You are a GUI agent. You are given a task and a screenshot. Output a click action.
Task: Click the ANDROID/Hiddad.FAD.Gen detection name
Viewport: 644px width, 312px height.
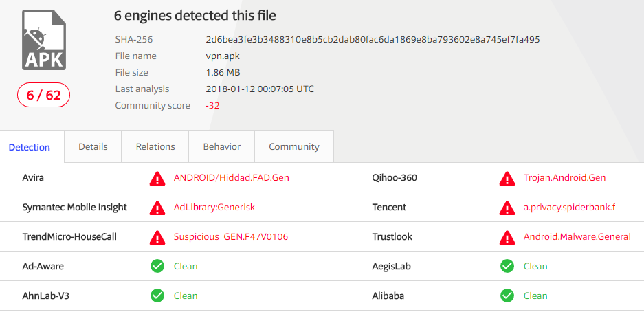click(232, 178)
